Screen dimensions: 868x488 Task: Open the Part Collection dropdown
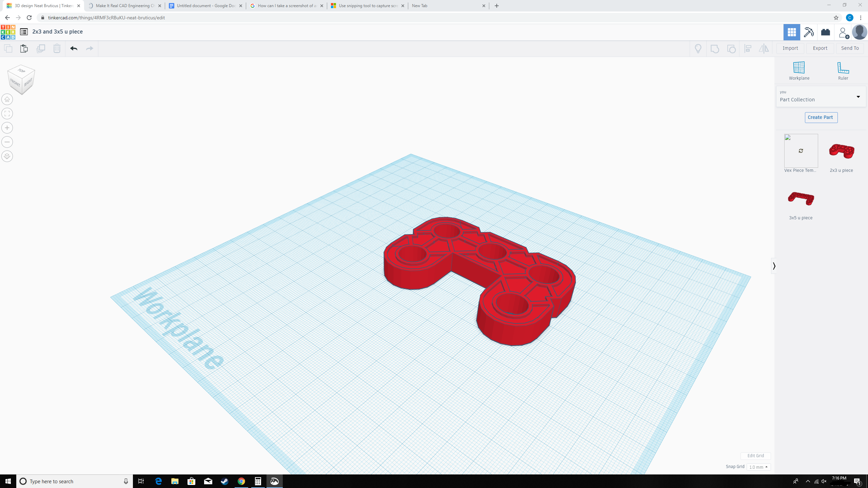point(821,97)
